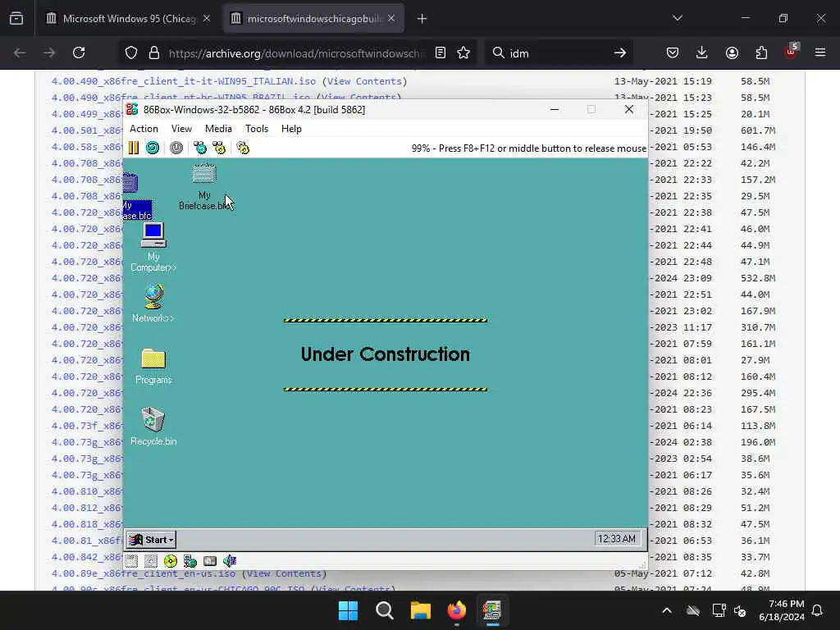Hard reset the emulated machine
The height and width of the screenshot is (630, 840).
(x=153, y=148)
